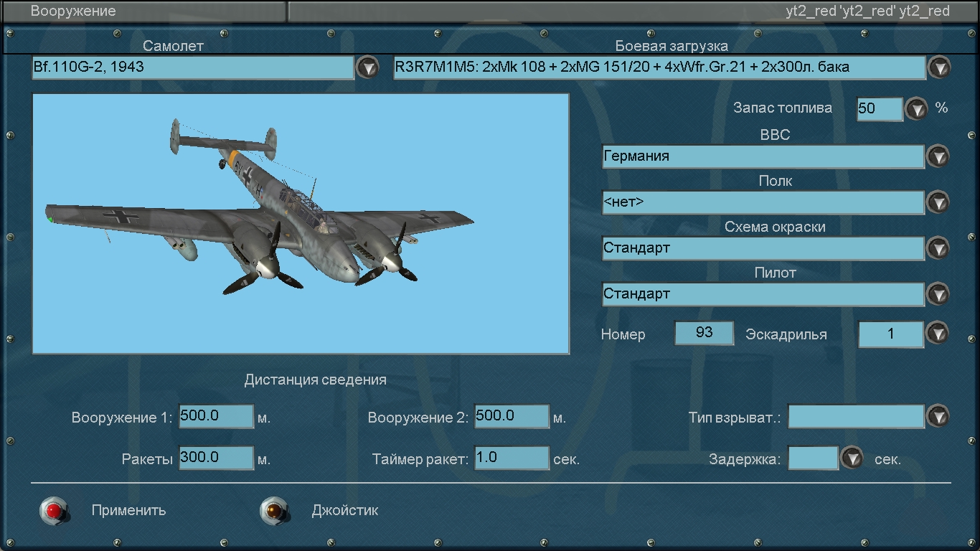This screenshot has width=980, height=551.
Task: Select the Bf.110G-2, 1943 aircraft field
Action: click(193, 67)
